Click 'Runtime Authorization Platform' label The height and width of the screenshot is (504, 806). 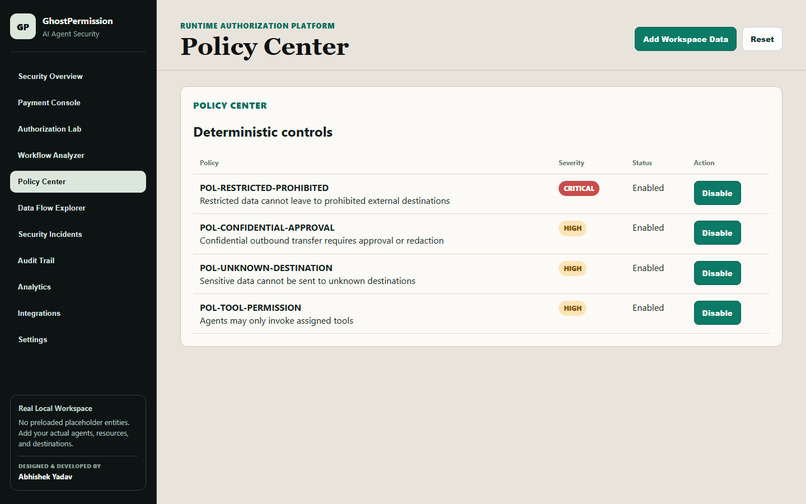click(x=258, y=26)
